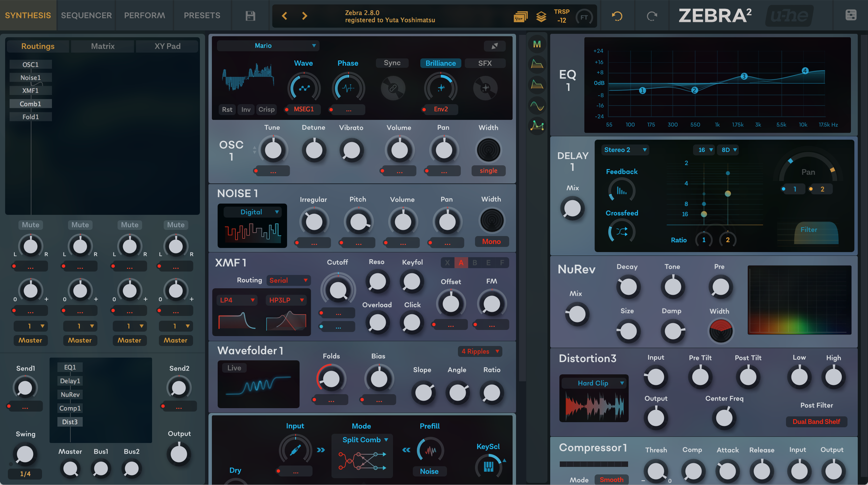Toggle the FT fine tune circle

click(x=584, y=17)
